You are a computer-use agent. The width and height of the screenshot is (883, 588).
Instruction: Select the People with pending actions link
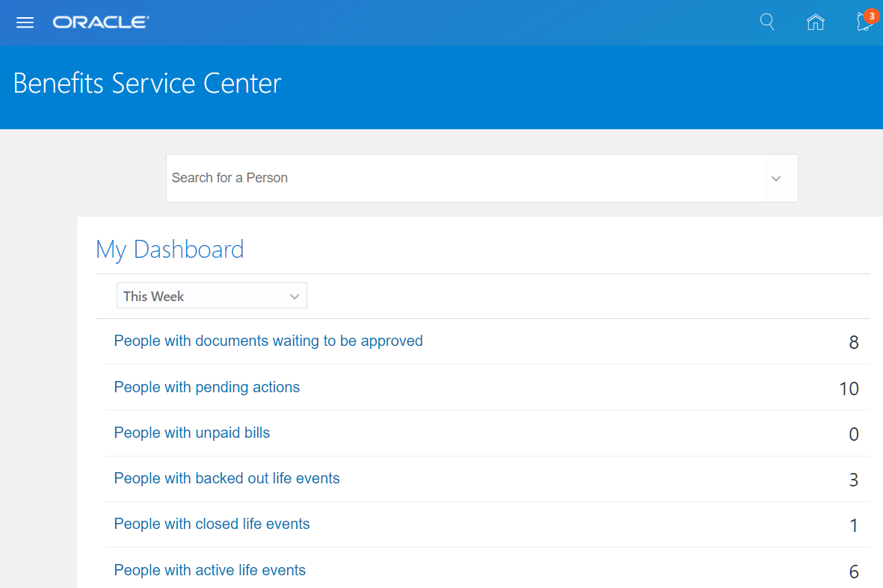pyautogui.click(x=207, y=387)
